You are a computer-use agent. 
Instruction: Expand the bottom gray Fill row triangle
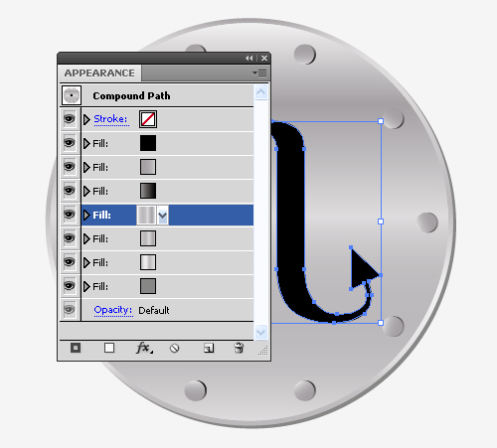[x=86, y=286]
